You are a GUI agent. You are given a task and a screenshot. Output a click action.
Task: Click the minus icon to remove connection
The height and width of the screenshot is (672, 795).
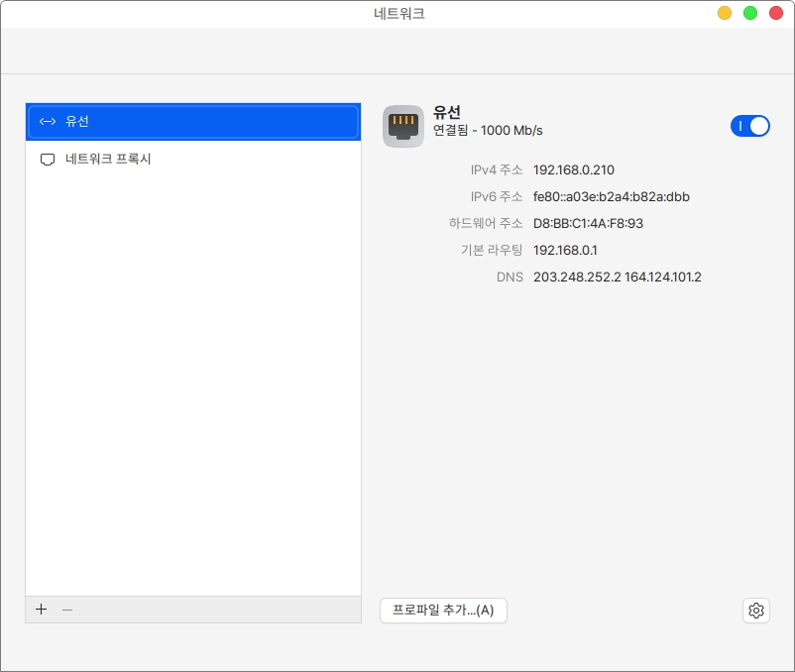click(67, 610)
